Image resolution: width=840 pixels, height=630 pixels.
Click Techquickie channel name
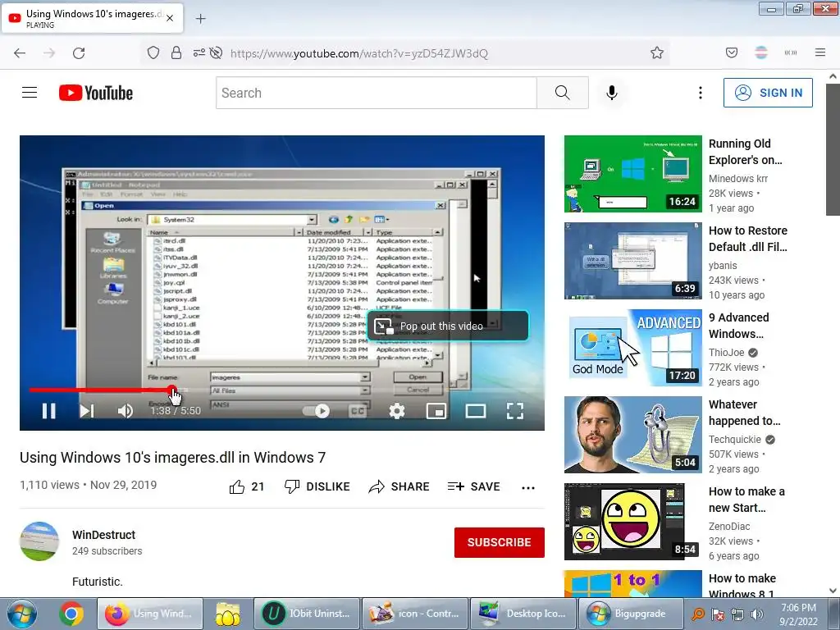[734, 439]
